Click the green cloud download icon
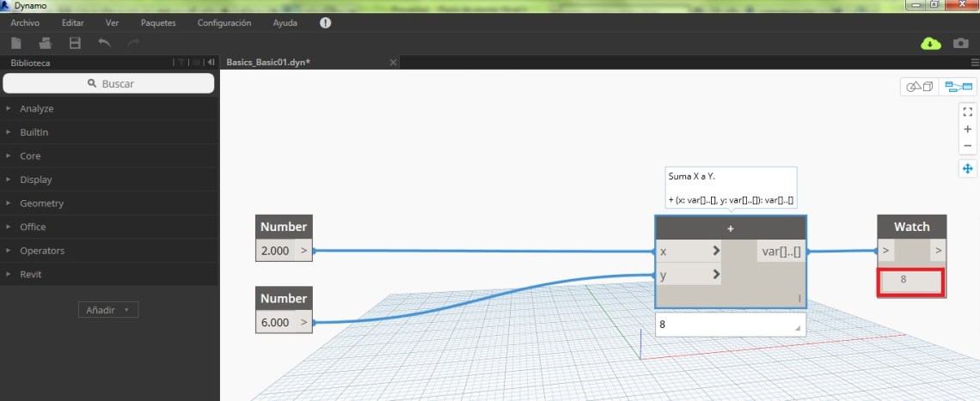Viewport: 980px width, 401px height. tap(931, 44)
